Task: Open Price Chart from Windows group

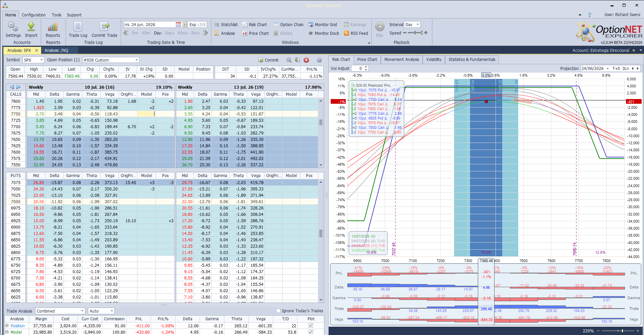Action: (x=256, y=33)
